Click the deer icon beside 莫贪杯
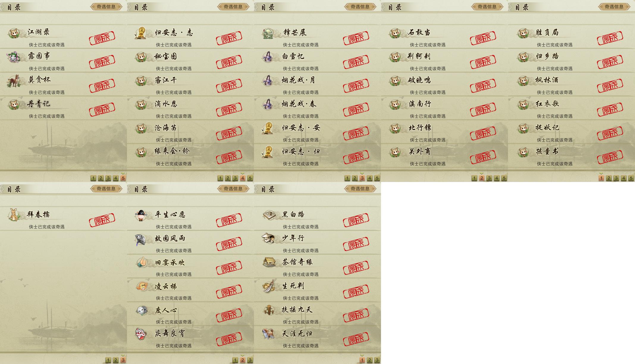 click(x=13, y=81)
